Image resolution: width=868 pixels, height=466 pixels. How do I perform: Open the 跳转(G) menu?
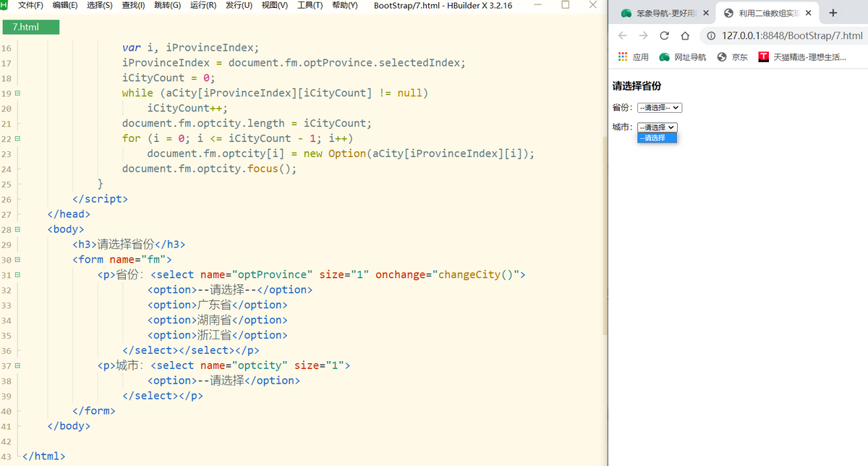pyautogui.click(x=168, y=5)
